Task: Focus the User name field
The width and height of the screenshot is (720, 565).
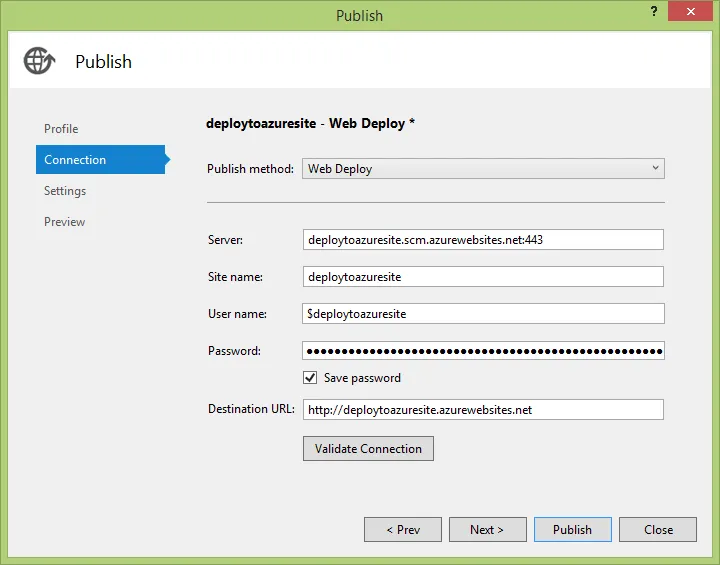Action: (x=483, y=313)
